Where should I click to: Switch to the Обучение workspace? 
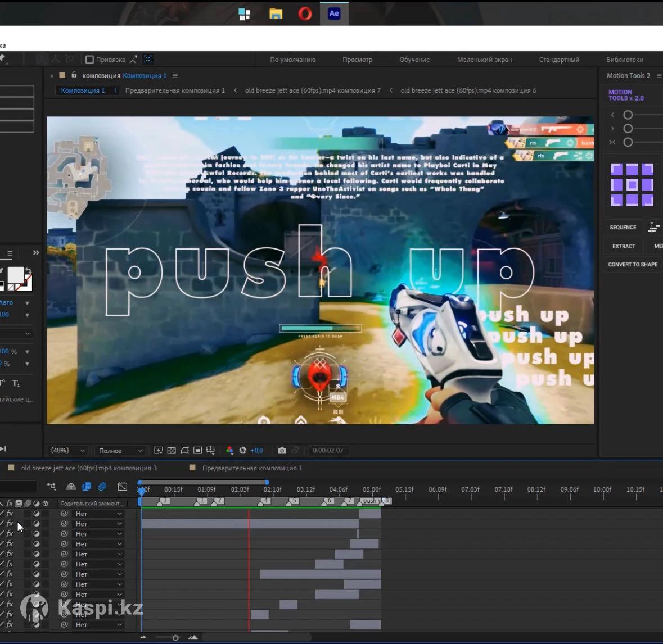pos(414,60)
